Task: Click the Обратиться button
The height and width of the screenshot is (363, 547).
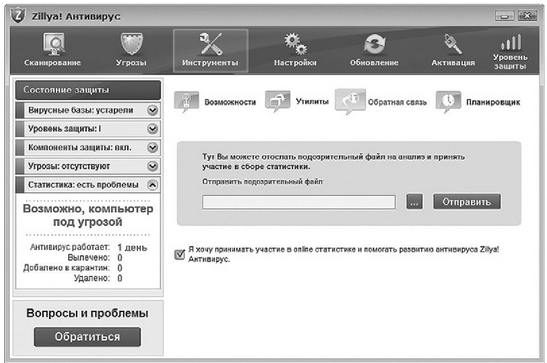Action: click(87, 336)
